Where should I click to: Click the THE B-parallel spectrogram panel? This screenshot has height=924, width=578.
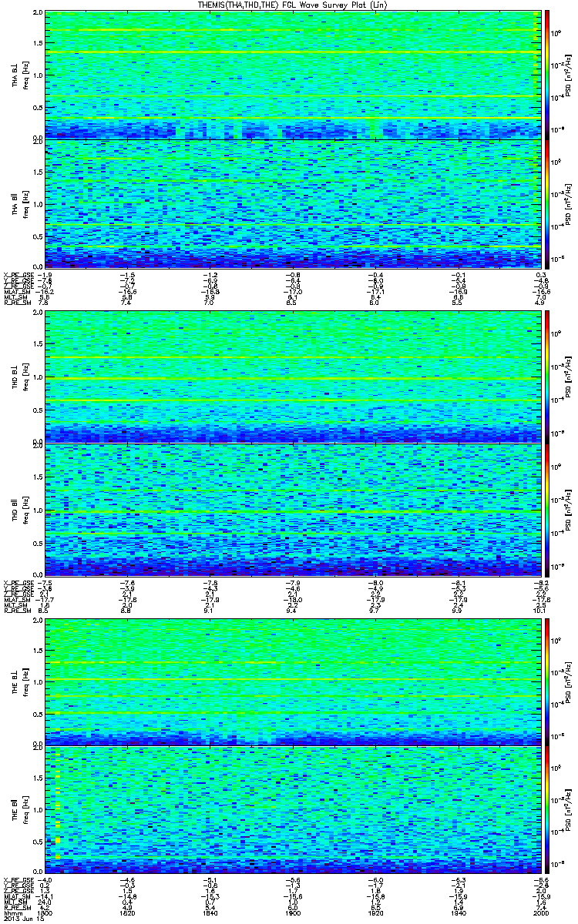click(x=294, y=808)
